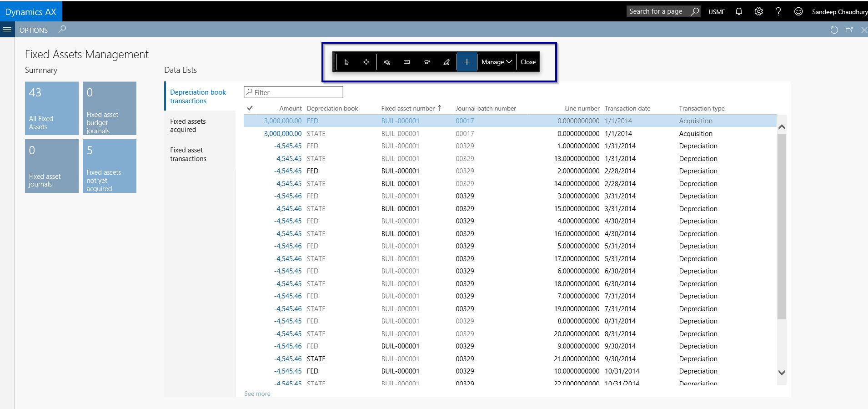Open the Transaction type column header
Viewport: 868px width, 409px height.
(x=702, y=108)
